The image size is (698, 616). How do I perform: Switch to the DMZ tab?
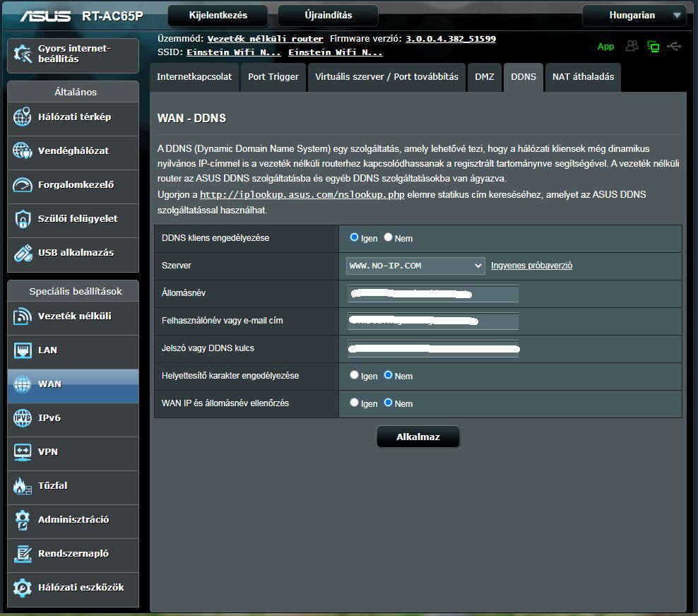485,77
